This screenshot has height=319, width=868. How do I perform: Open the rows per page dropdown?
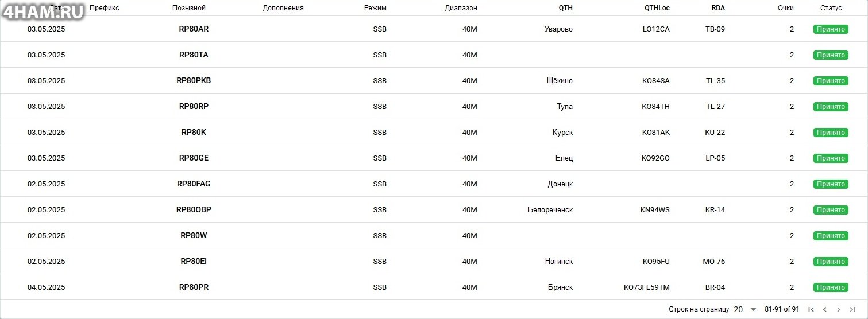point(745,309)
